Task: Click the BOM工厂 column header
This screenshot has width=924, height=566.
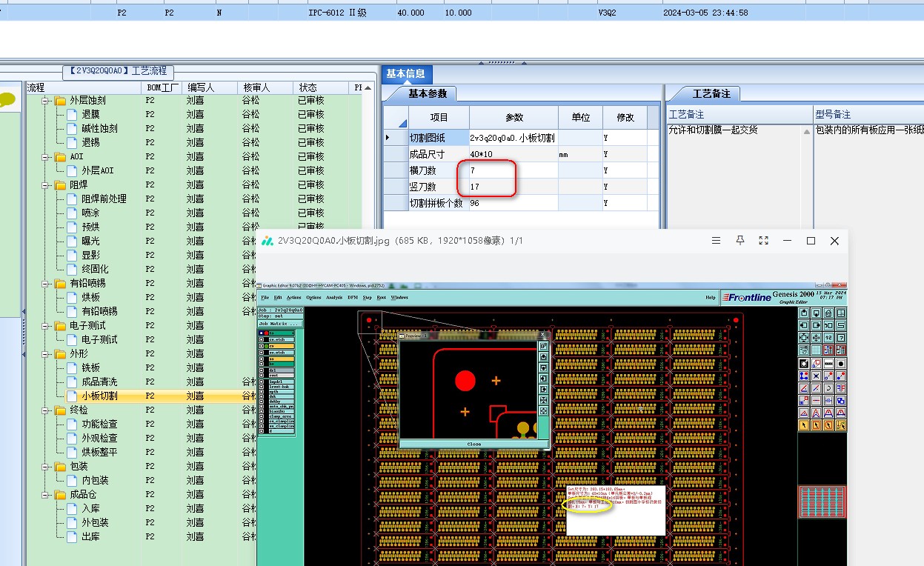Action: click(x=161, y=87)
